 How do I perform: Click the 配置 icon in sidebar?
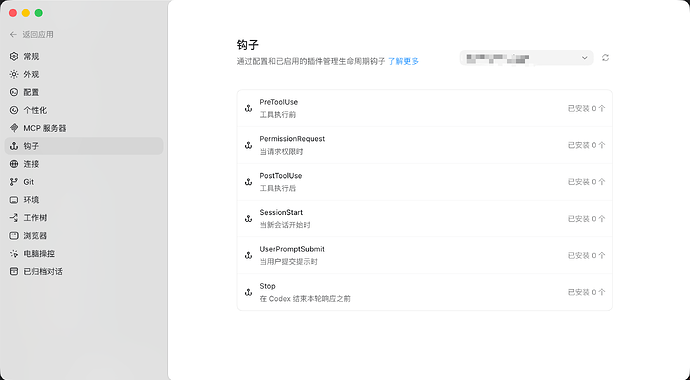tap(14, 92)
